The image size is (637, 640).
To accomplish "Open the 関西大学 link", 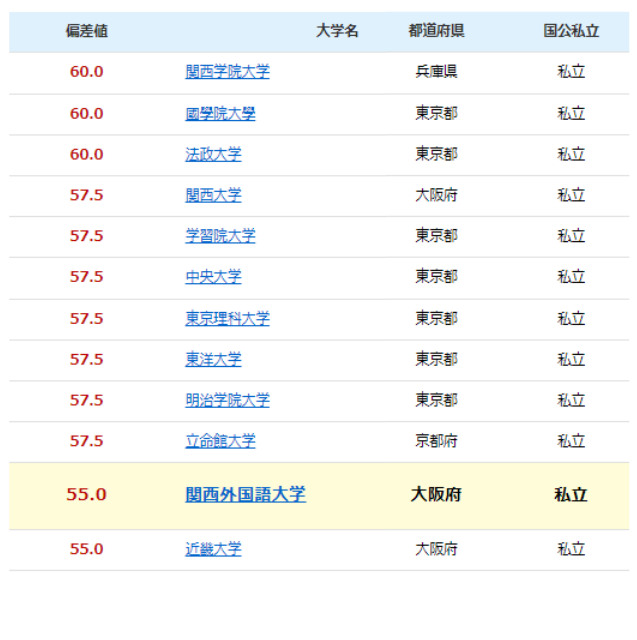I will pos(213,195).
